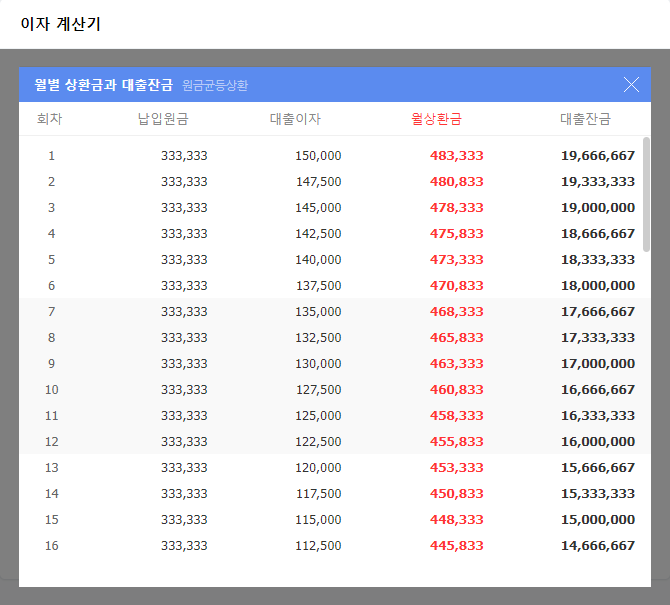Select the 납입원금 column header
670x605 pixels.
[163, 119]
